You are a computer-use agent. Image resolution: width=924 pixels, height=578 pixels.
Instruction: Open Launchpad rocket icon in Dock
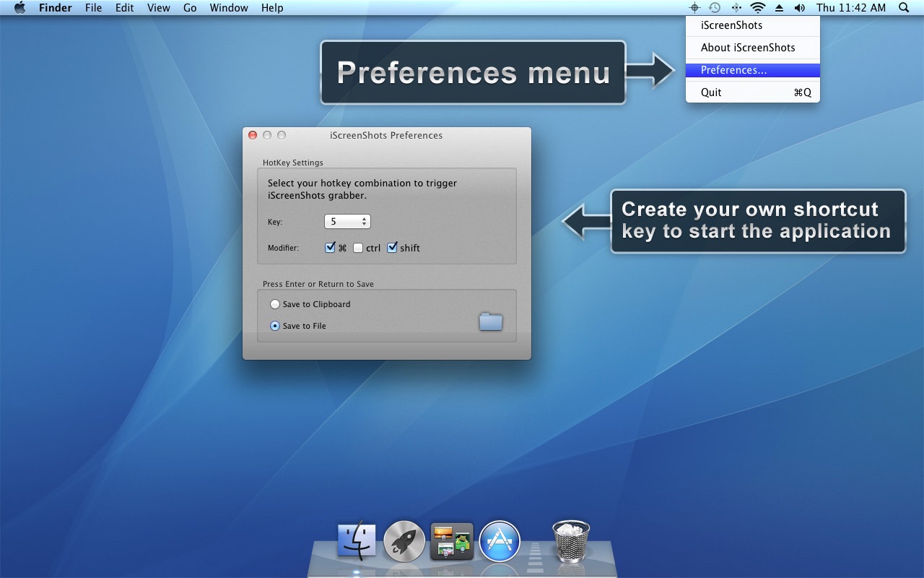pyautogui.click(x=404, y=541)
